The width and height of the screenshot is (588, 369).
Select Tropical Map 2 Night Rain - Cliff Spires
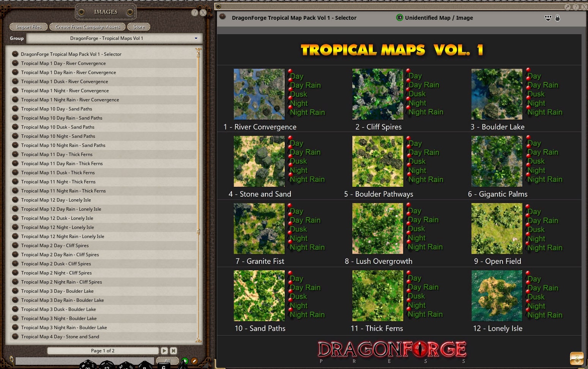click(103, 282)
